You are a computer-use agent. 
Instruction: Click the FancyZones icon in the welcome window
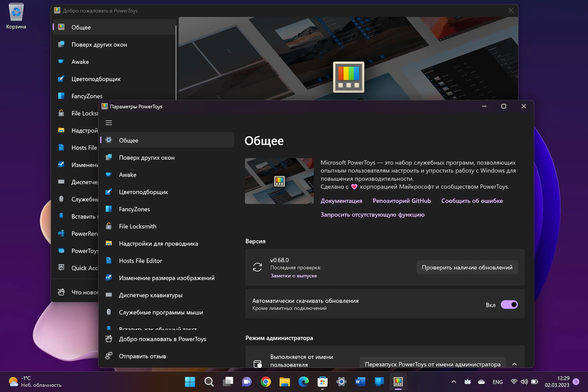[61, 96]
